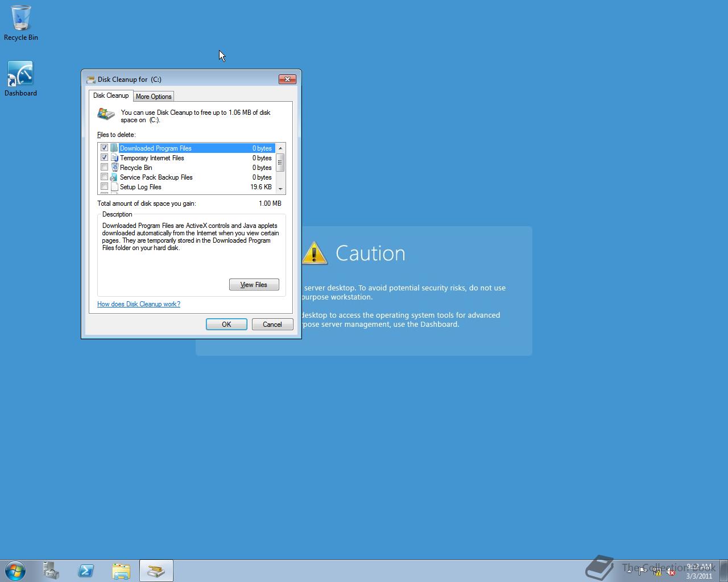Screen dimensions: 728x582
Task: Click the network status tray icon
Action: pos(656,572)
